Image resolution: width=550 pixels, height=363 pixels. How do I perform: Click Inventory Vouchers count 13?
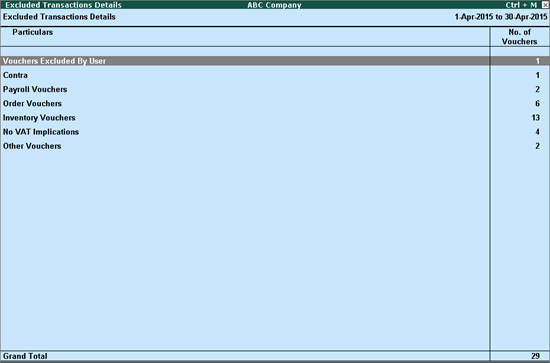pos(536,118)
